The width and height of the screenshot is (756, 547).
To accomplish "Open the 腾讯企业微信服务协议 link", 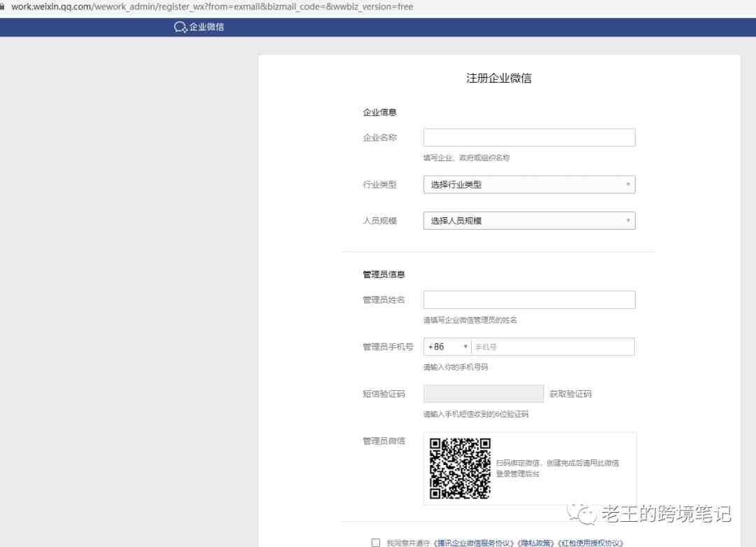I will [475, 543].
